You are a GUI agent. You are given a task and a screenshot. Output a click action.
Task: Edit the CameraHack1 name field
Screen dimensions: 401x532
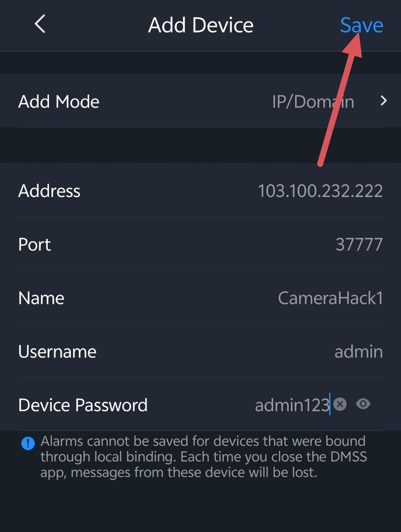click(330, 298)
